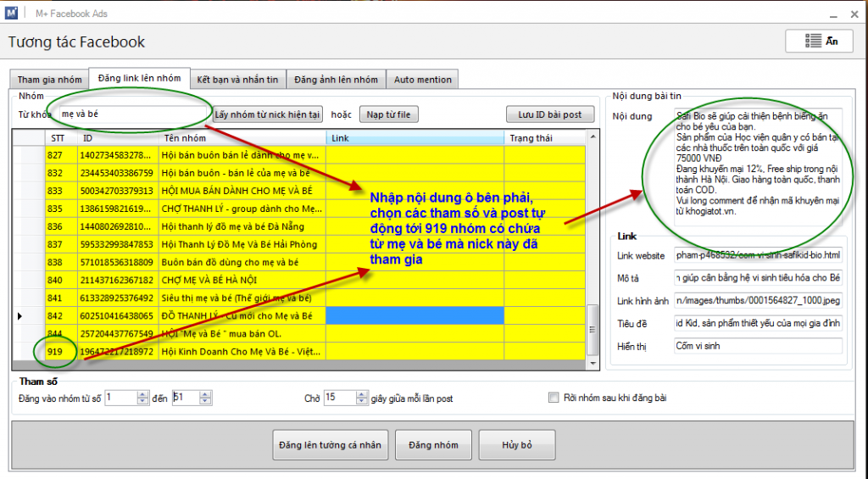Click the STT column header
The height and width of the screenshot is (479, 868).
62,138
